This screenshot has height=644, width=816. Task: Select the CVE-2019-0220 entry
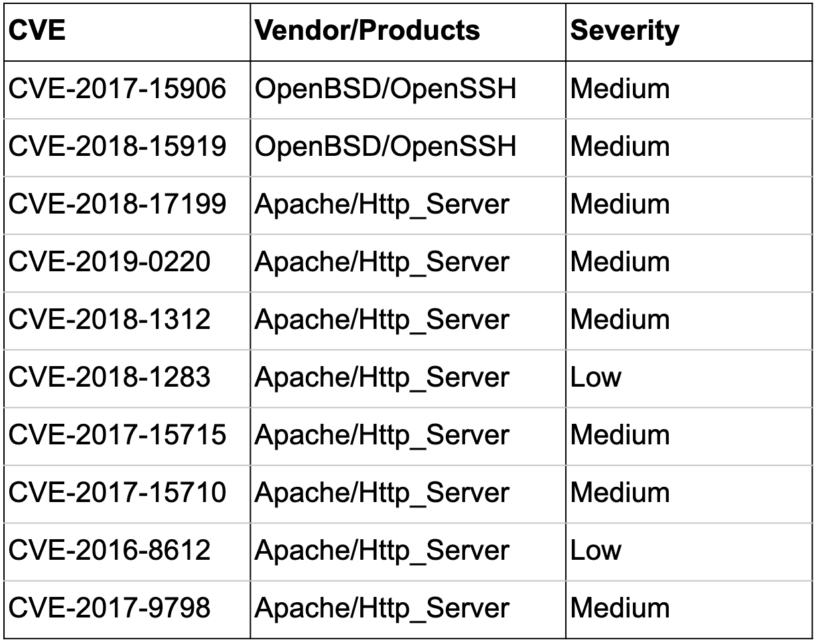coord(127,263)
